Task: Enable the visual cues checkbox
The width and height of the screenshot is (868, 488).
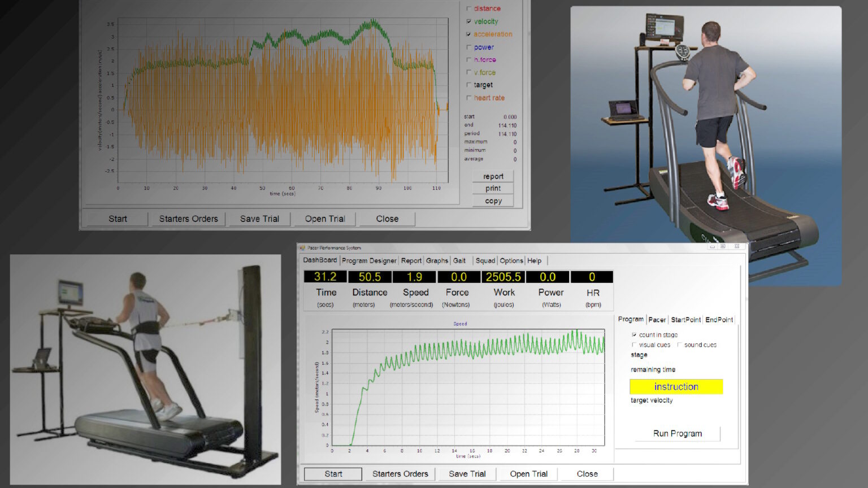Action: click(x=634, y=345)
